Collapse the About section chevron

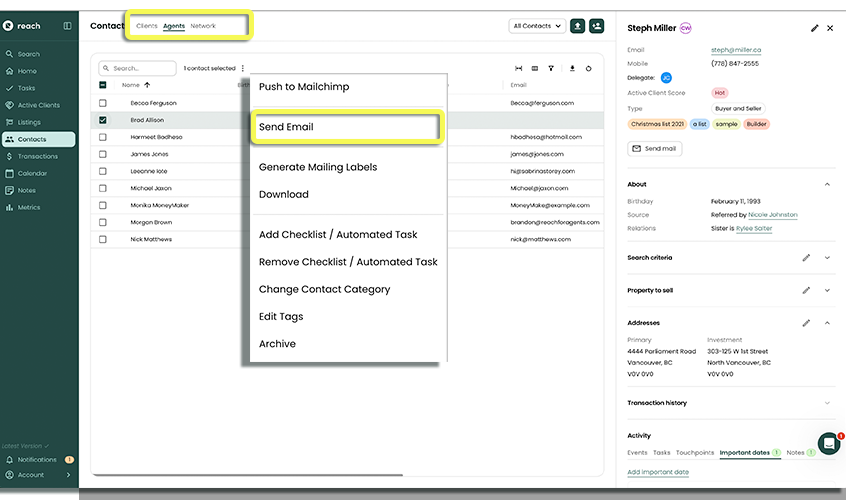(827, 185)
